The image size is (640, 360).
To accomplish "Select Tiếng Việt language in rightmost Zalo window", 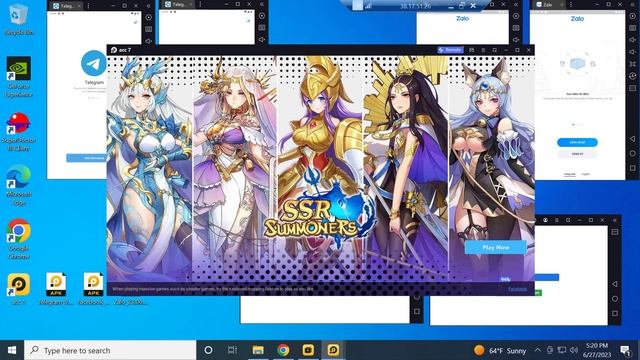I will coord(569,174).
